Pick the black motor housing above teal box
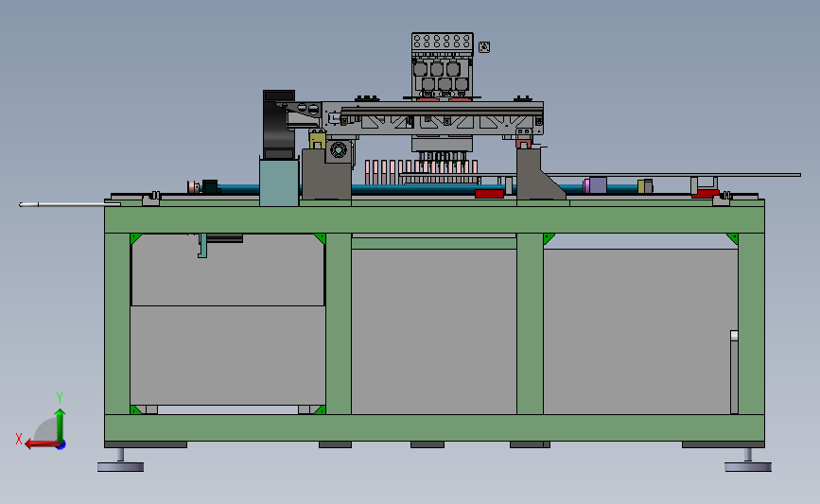The image size is (820, 504). coord(279,125)
